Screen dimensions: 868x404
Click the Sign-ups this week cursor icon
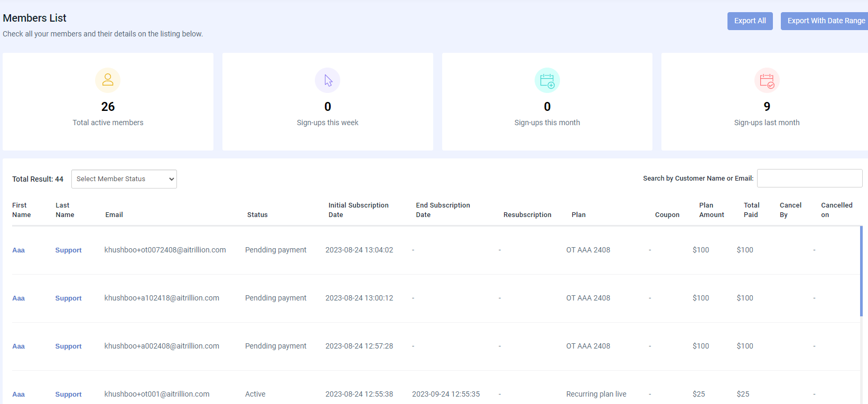coord(328,80)
